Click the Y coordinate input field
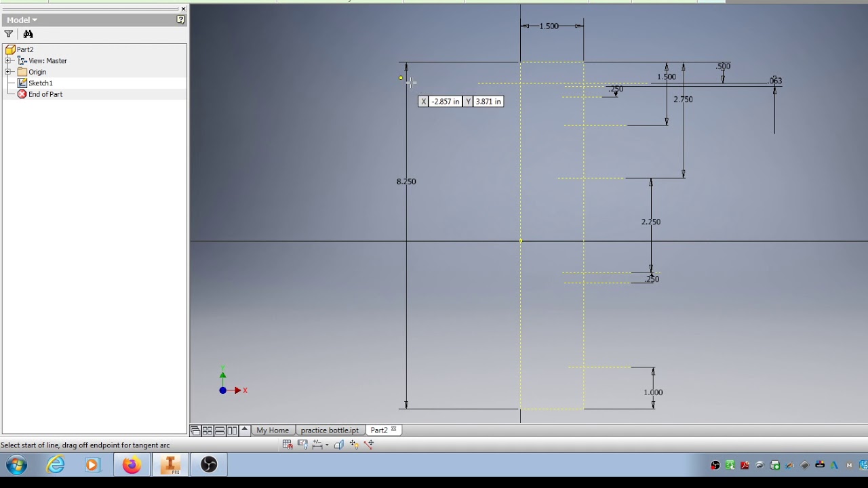The height and width of the screenshot is (488, 868). 488,102
